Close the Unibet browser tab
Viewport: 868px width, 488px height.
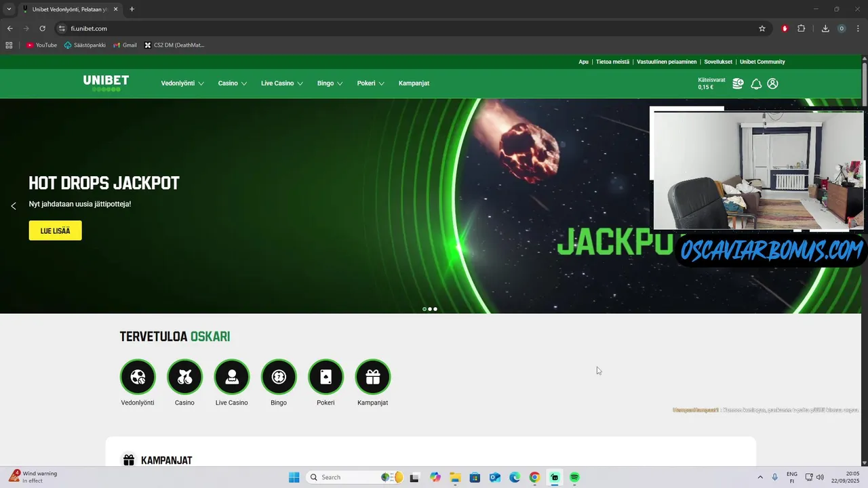click(115, 9)
